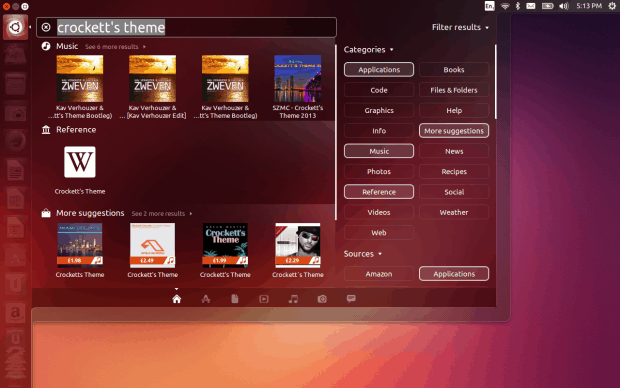Collapse the Sources section
Image resolution: width=620 pixels, height=388 pixels.
click(363, 254)
